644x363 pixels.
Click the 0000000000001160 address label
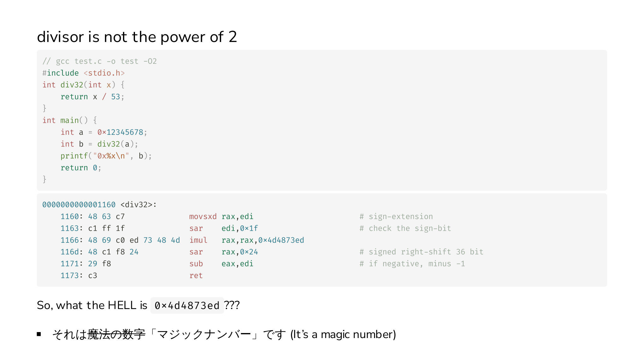79,205
